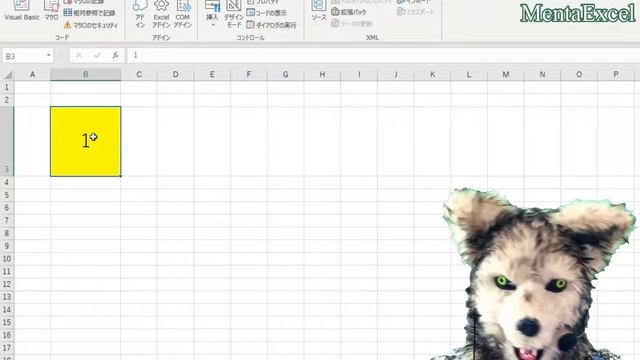Open the アドイン add-ins button

pos(140,15)
